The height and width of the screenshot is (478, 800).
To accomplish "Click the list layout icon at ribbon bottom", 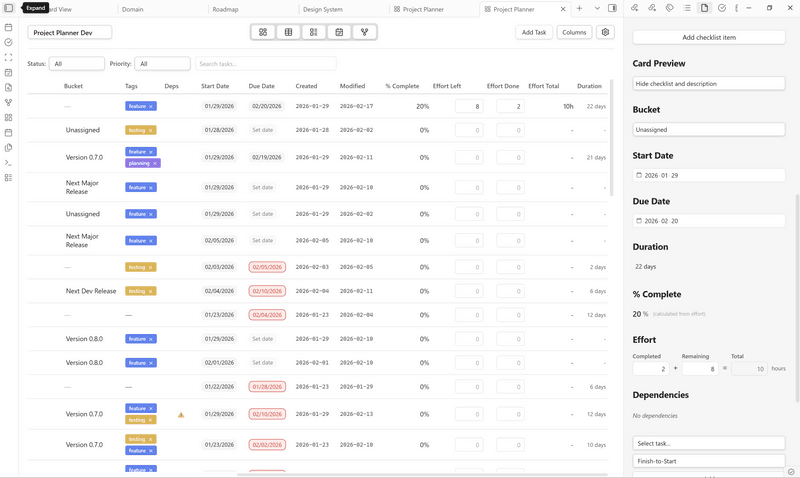I will 8,178.
